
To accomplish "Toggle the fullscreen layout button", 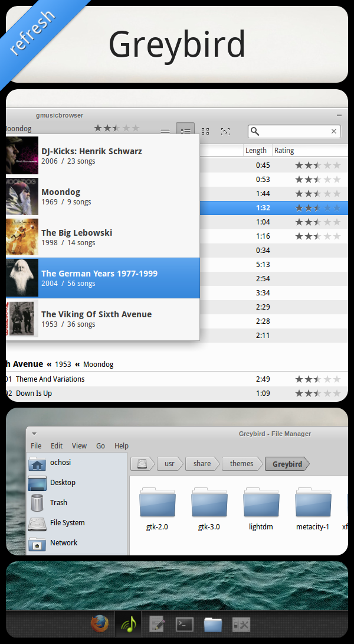I will pyautogui.click(x=225, y=131).
